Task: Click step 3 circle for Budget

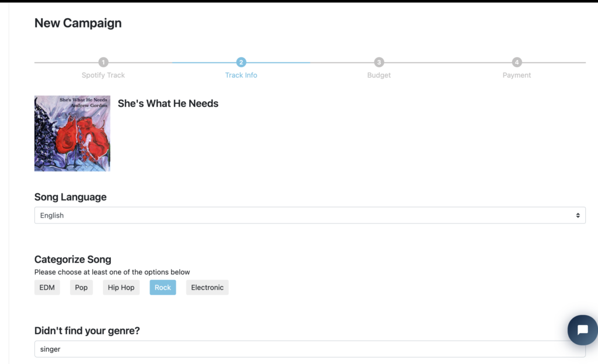Action: [378, 62]
